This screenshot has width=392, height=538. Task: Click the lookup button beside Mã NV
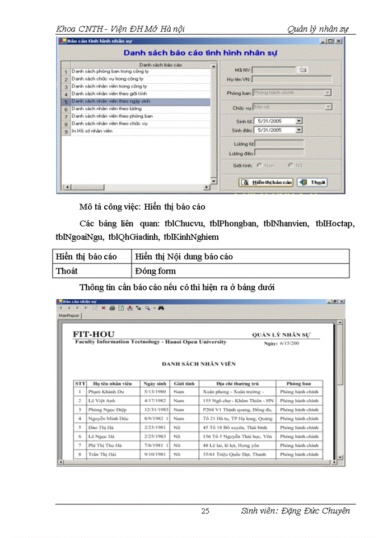tap(302, 70)
